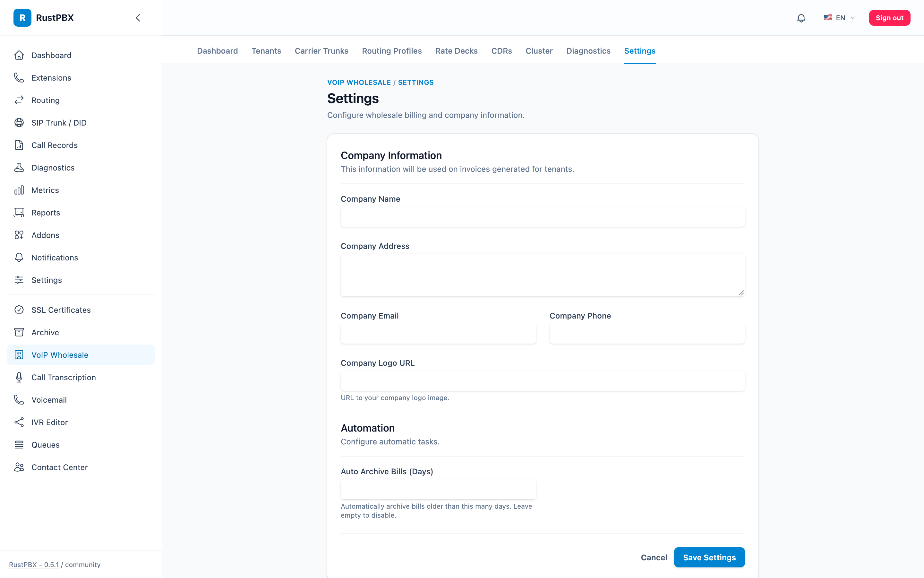Click the VOIP WHOLESALE breadcrumb link
Image resolution: width=924 pixels, height=578 pixels.
359,83
